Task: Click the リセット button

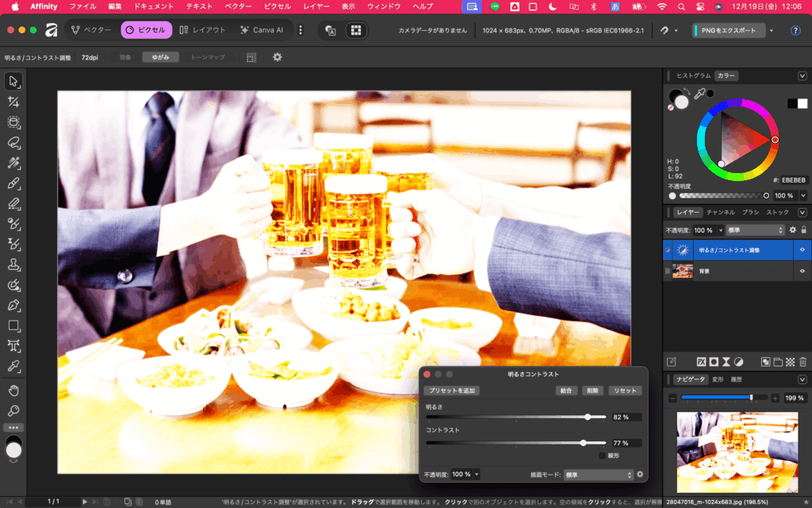Action: 625,391
